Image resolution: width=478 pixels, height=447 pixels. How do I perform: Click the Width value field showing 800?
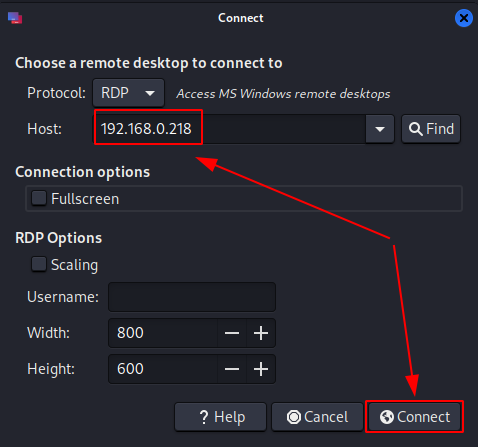pyautogui.click(x=163, y=333)
